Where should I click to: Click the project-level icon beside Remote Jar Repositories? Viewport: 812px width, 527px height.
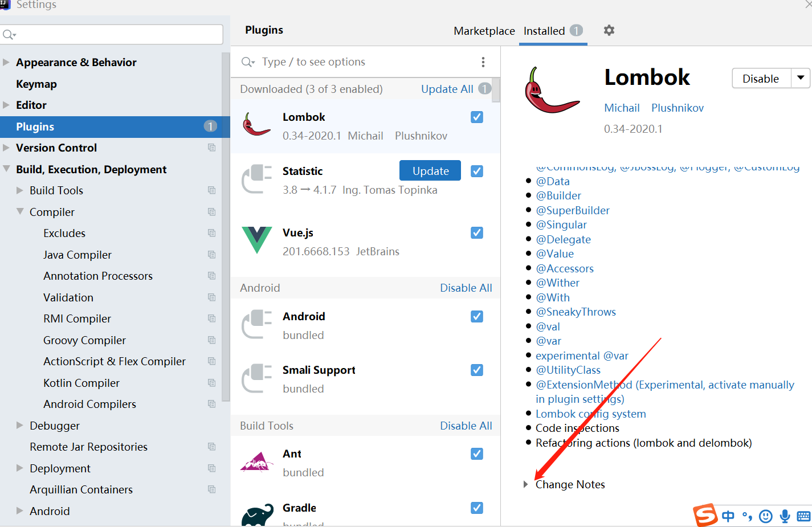[x=212, y=447]
